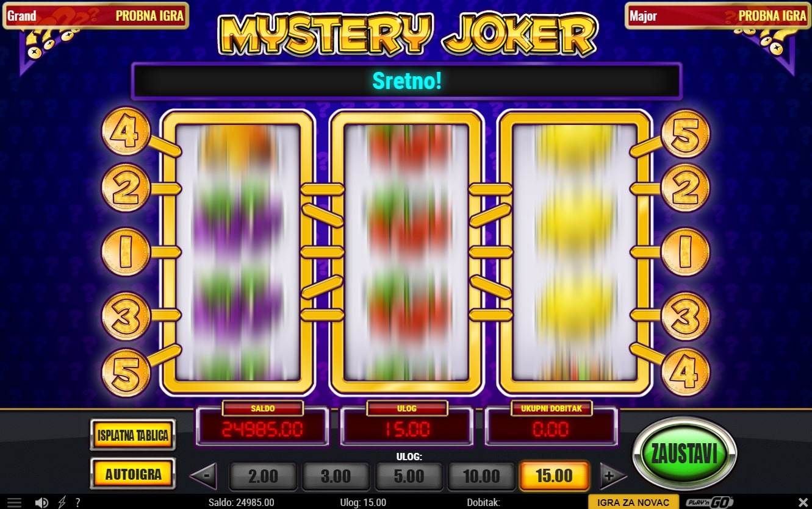Screen dimensions: 812x509
Task: Stop the reels with Zaustavi button
Action: tap(684, 454)
